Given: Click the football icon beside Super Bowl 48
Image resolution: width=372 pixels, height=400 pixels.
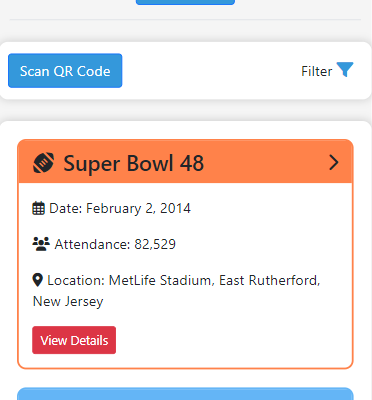Looking at the screenshot, I should [x=43, y=163].
